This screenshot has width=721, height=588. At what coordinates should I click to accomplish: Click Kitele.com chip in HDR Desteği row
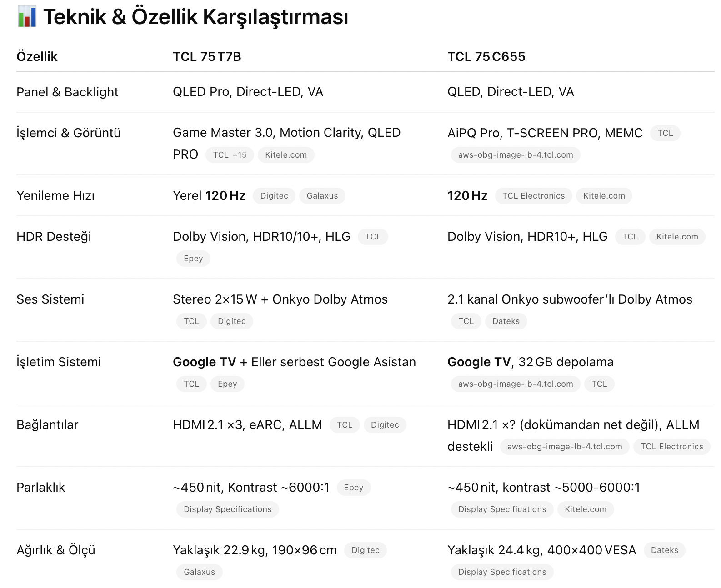coord(677,237)
